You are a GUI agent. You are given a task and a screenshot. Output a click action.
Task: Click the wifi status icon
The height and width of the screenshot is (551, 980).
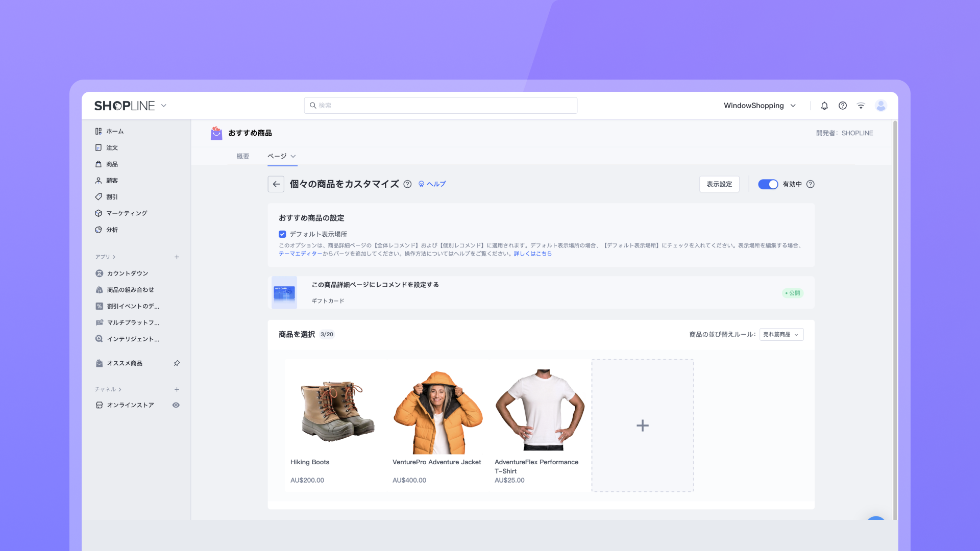tap(861, 106)
